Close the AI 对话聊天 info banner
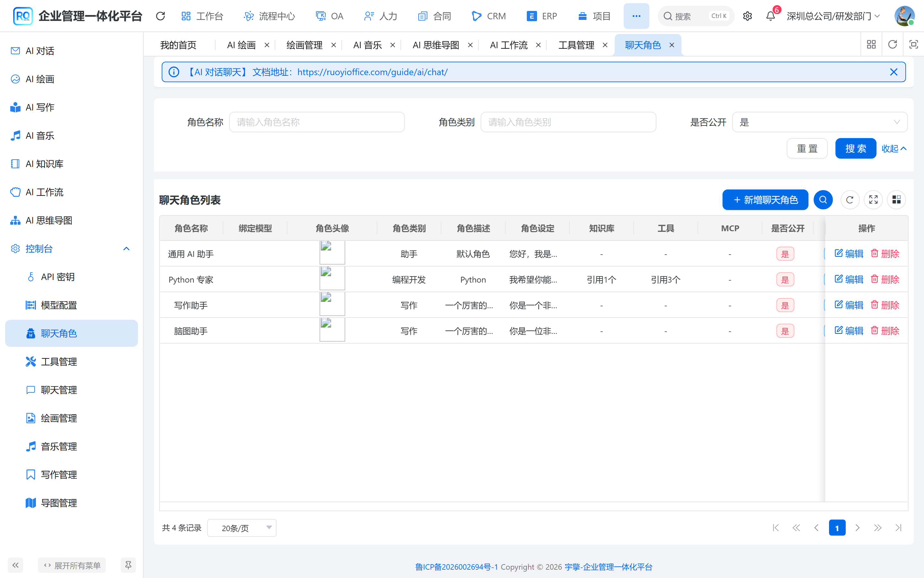 click(894, 72)
